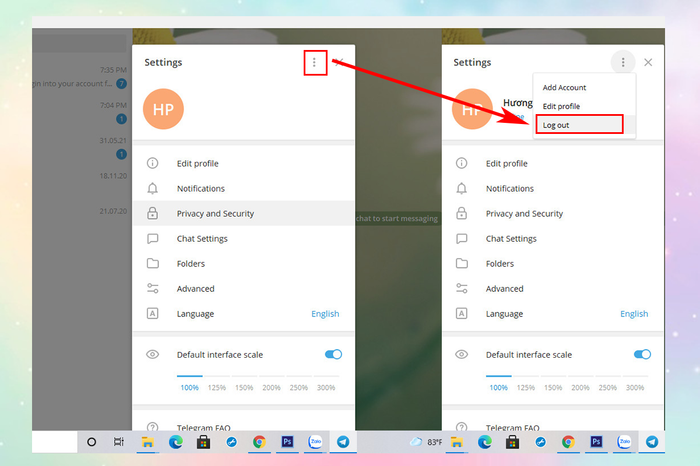Click the English language link in left panel

pos(325,314)
